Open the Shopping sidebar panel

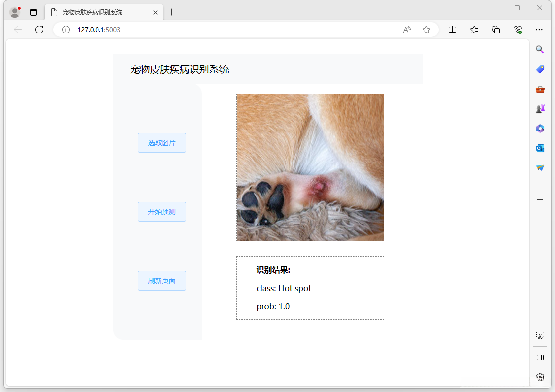pyautogui.click(x=540, y=69)
